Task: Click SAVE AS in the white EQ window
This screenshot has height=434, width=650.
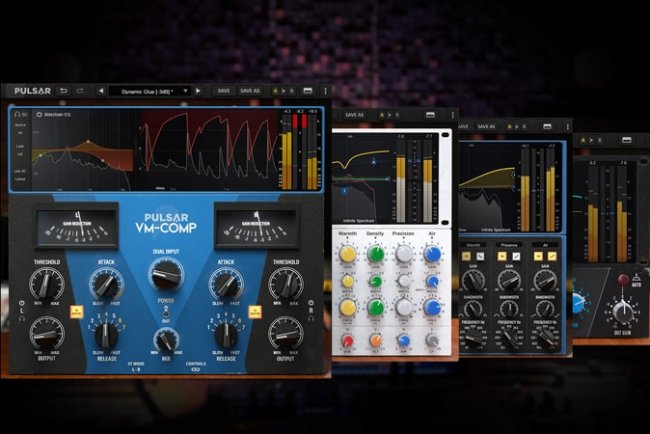Action: click(x=354, y=115)
